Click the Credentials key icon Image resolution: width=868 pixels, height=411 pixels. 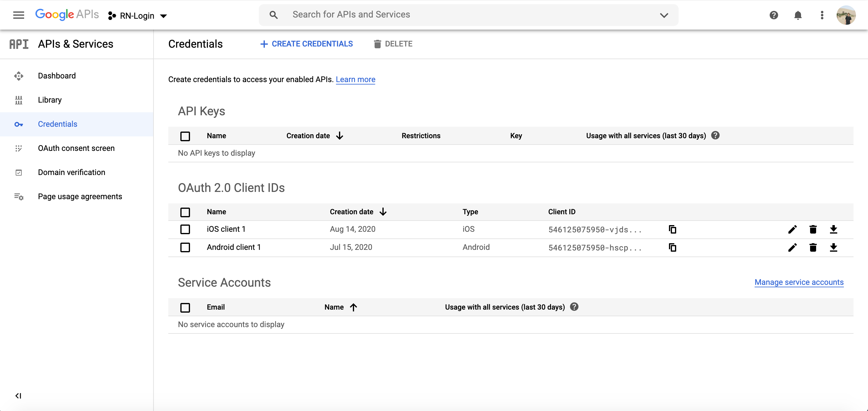(19, 124)
